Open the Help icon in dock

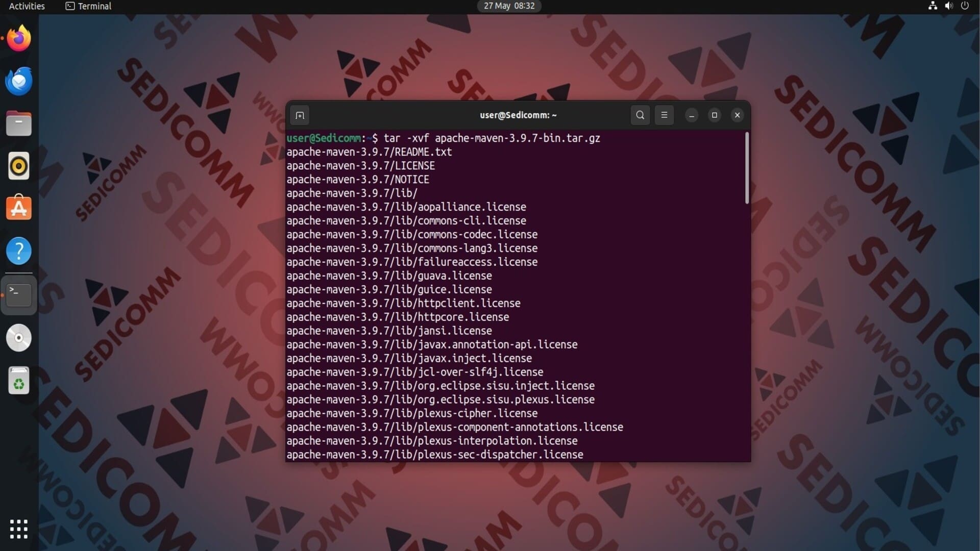click(19, 251)
